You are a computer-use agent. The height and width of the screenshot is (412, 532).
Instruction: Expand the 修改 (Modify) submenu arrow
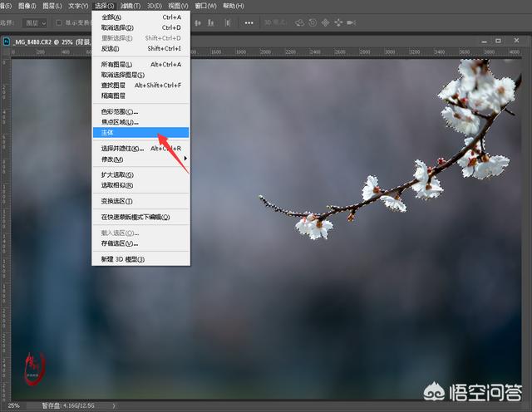click(x=185, y=159)
